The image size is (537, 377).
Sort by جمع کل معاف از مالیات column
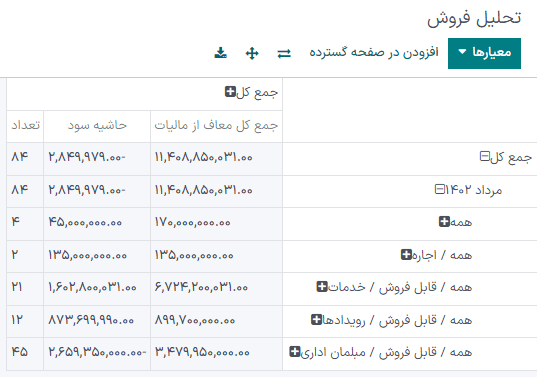(216, 126)
